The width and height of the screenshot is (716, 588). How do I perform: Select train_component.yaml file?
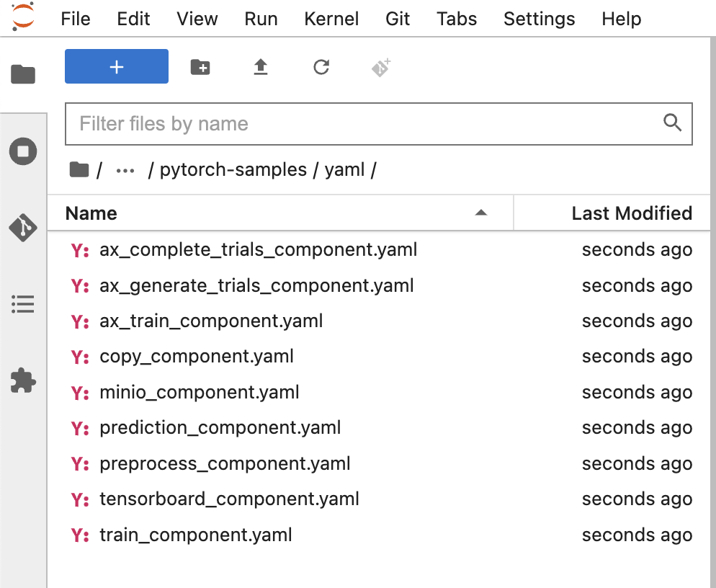tap(196, 535)
